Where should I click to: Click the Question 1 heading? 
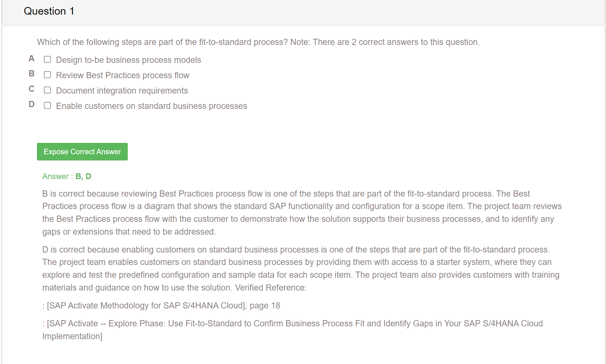pyautogui.click(x=49, y=11)
